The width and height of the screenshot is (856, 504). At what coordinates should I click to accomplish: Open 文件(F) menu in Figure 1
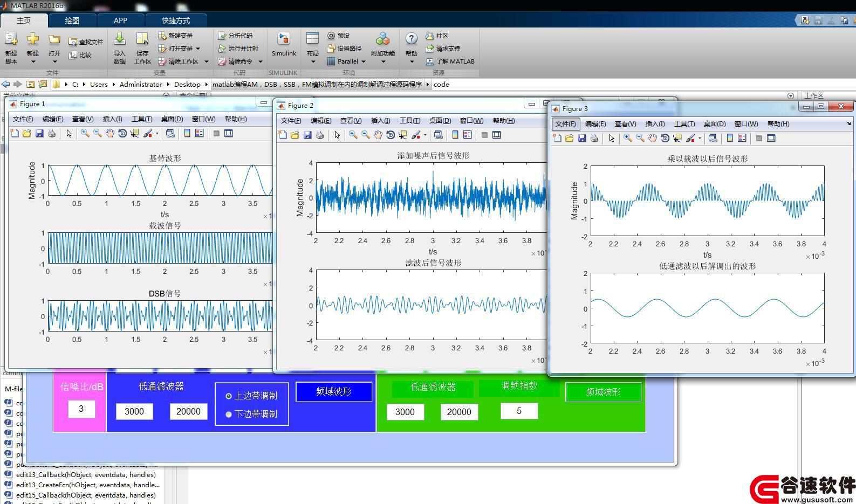tap(23, 119)
